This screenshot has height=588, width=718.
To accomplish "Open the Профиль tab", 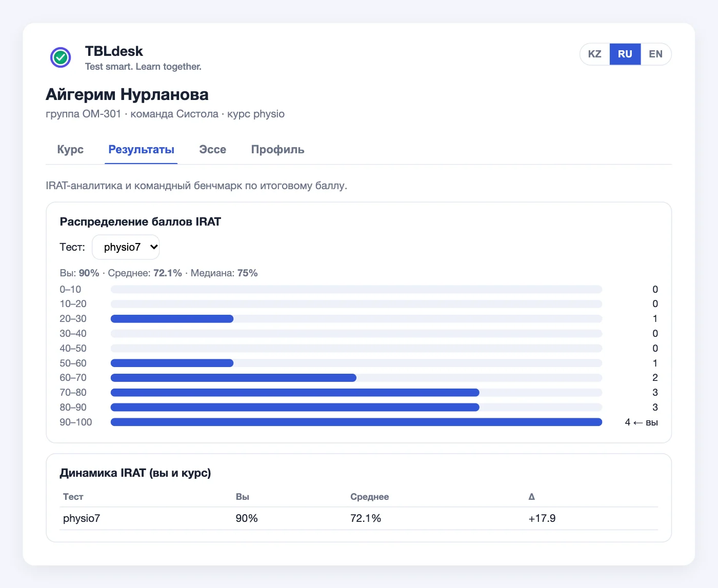I will tap(277, 150).
